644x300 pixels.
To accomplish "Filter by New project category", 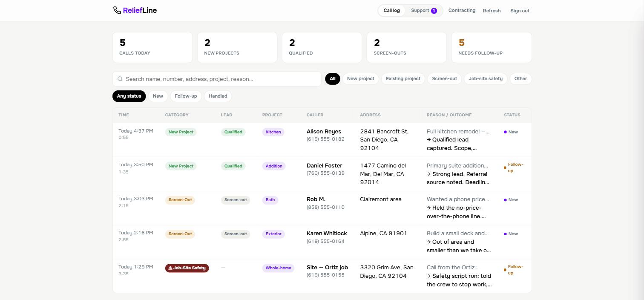I will pyautogui.click(x=360, y=78).
